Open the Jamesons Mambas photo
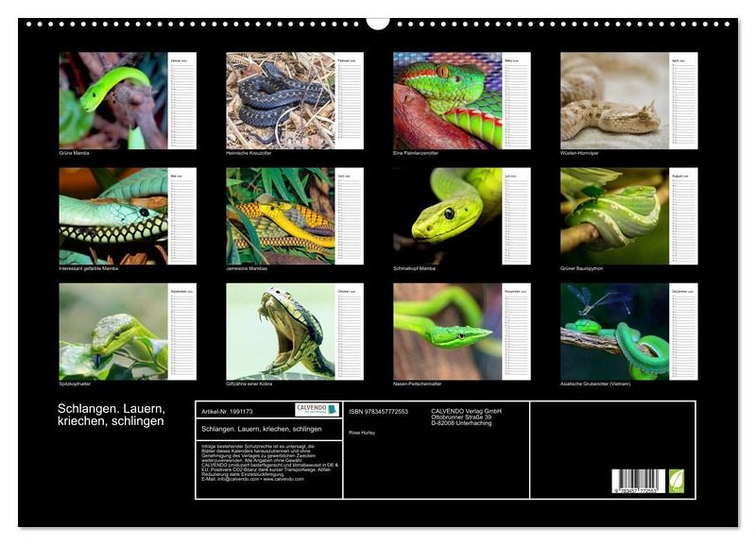Viewport: 756px width, 545px height. 280,215
